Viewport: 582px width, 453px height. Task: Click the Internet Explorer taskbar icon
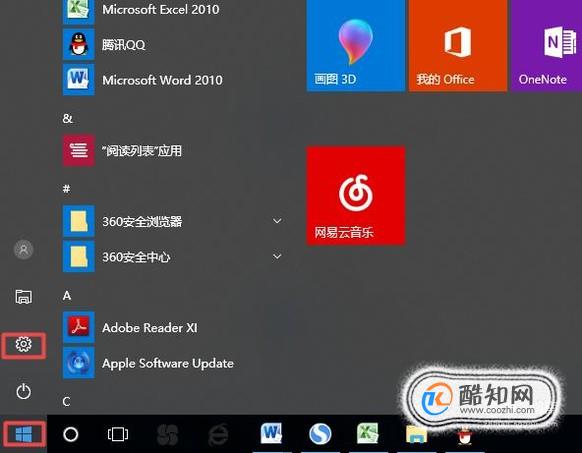(x=219, y=434)
